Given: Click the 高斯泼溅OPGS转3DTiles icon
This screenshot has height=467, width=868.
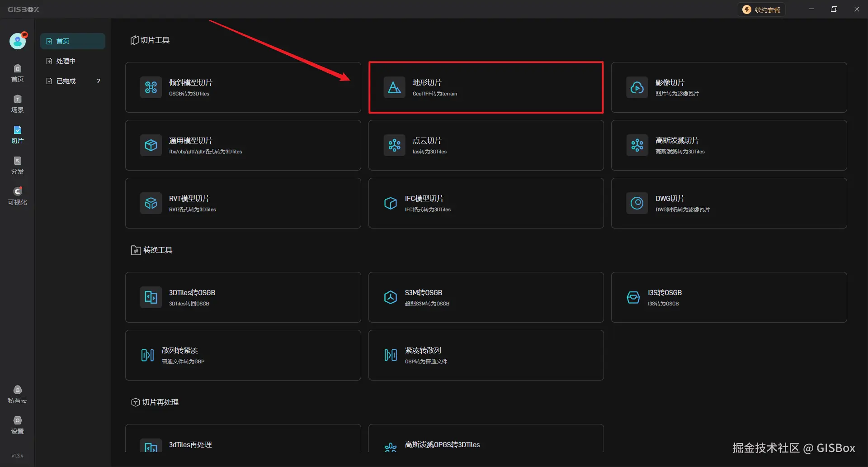Looking at the screenshot, I should 391,447.
